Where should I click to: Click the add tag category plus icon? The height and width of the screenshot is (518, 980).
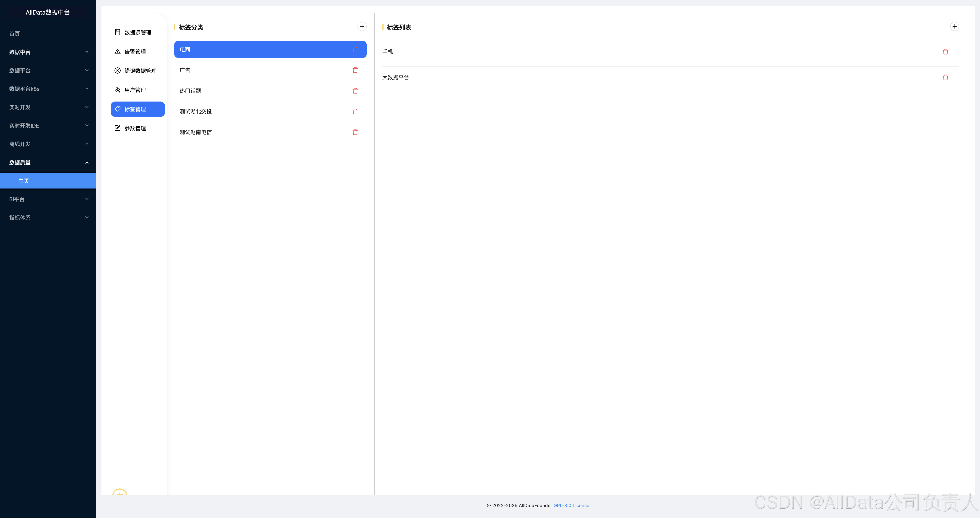(x=362, y=27)
